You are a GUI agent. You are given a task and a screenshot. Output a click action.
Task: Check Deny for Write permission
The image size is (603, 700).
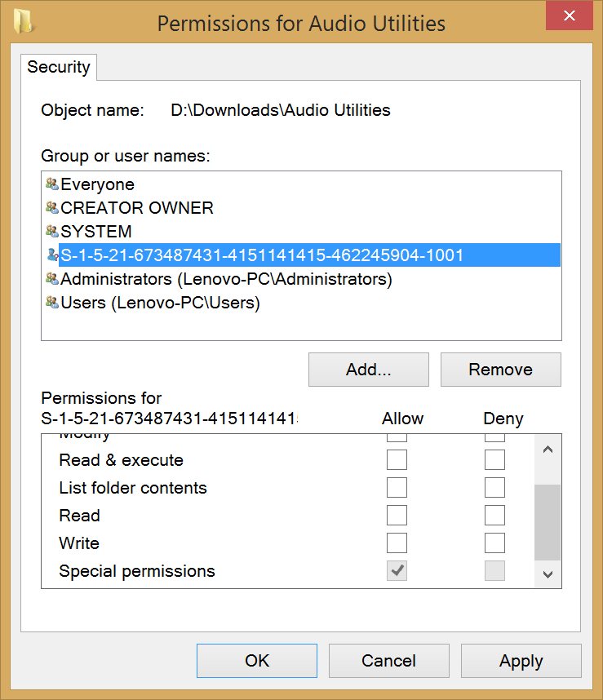pyautogui.click(x=494, y=543)
